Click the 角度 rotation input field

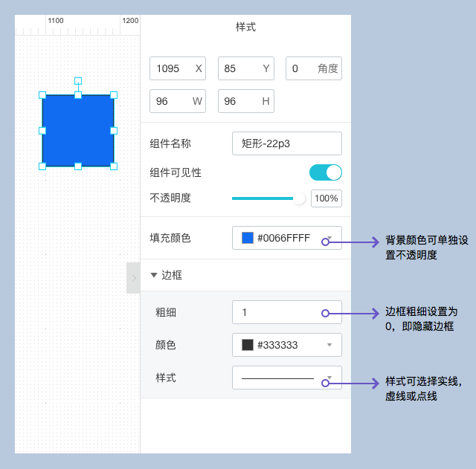coord(303,68)
